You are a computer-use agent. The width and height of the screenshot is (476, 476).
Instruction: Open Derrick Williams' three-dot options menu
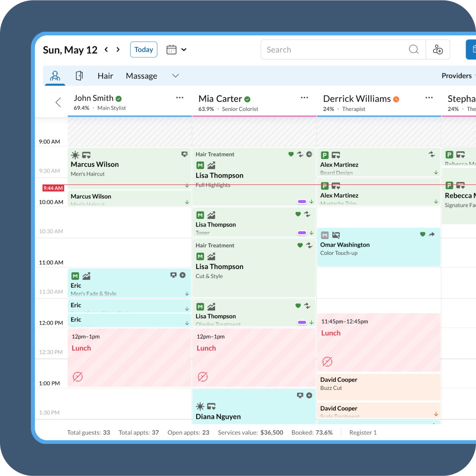429,98
